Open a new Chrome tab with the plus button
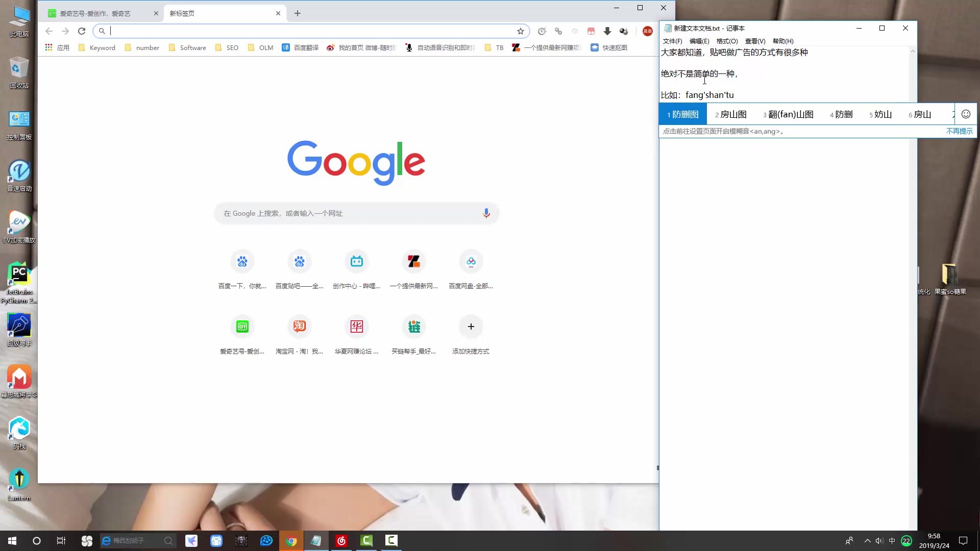This screenshot has height=551, width=980. coord(298,13)
